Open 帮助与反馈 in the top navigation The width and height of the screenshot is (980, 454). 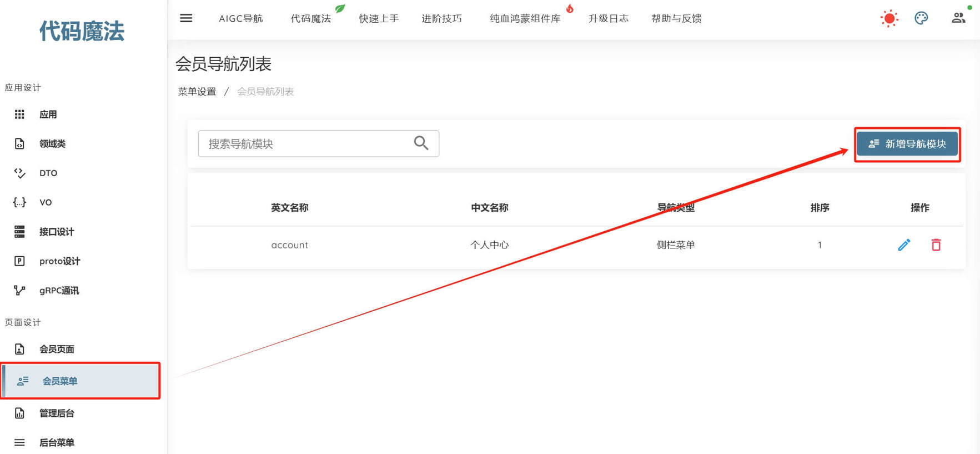click(x=676, y=18)
